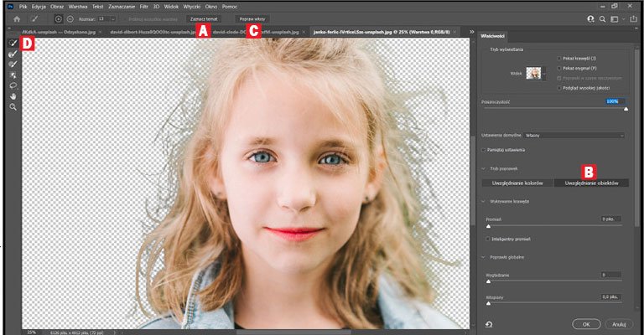Open the Filtr menu
Viewport: 644px width, 335px height.
click(x=143, y=7)
